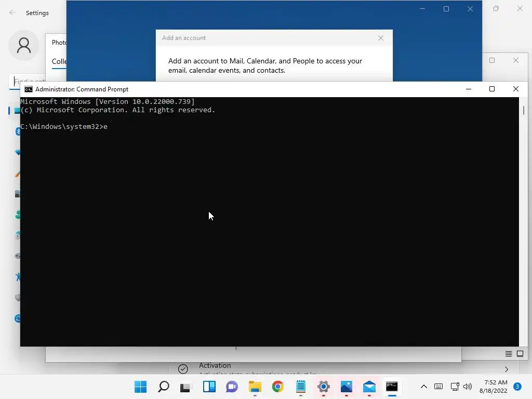The width and height of the screenshot is (532, 399).
Task: Launch the Teams Chat taskbar icon
Action: 232,387
